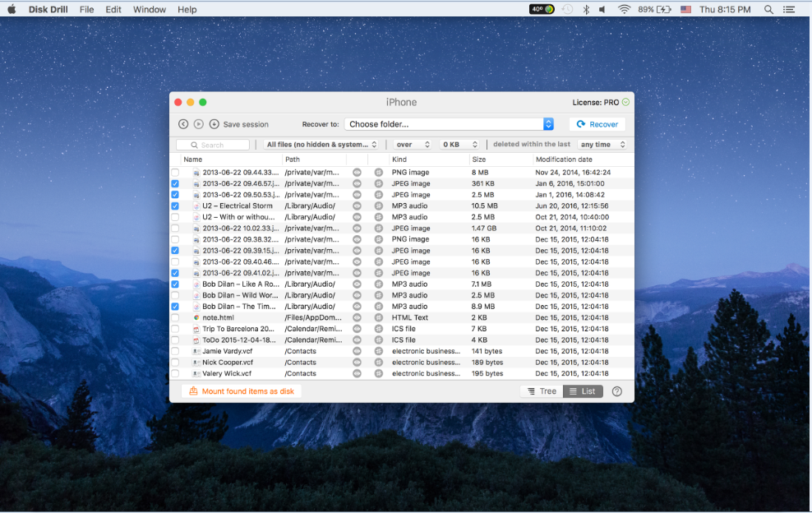Open the Help menu
The height and width of the screenshot is (513, 812).
187,9
